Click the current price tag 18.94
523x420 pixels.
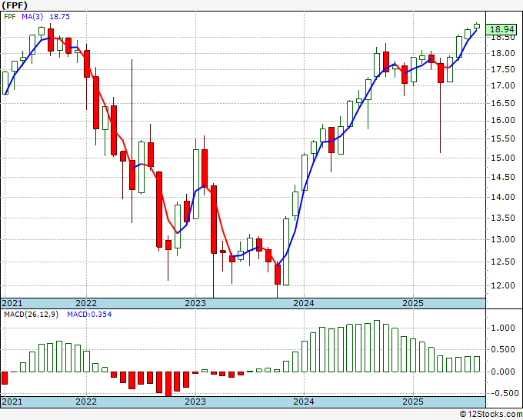click(502, 29)
